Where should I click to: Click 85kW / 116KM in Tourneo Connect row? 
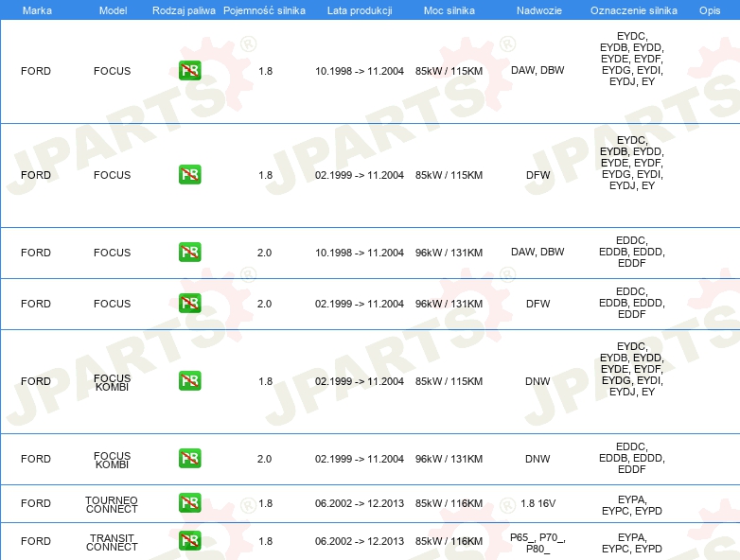point(449,503)
